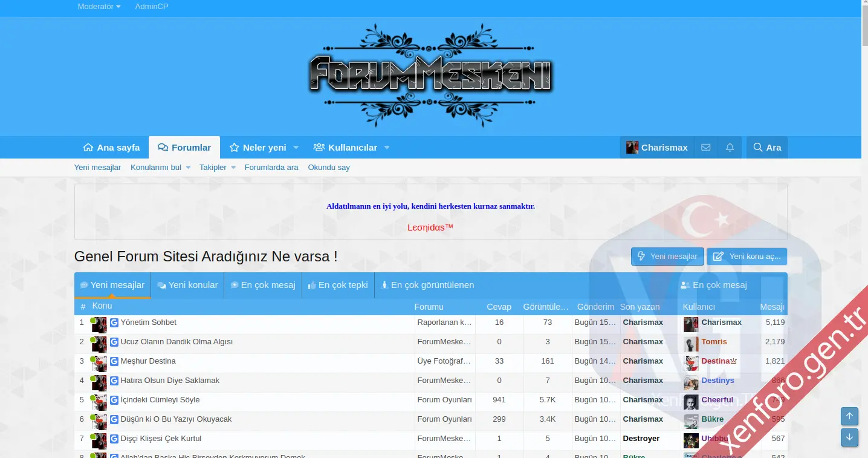
Task: Click the scroll-down arrow button
Action: tap(849, 437)
